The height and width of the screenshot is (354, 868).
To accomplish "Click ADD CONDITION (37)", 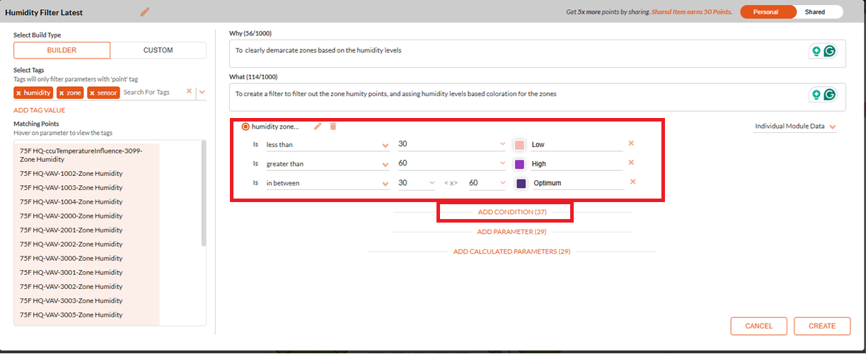I will (x=512, y=212).
